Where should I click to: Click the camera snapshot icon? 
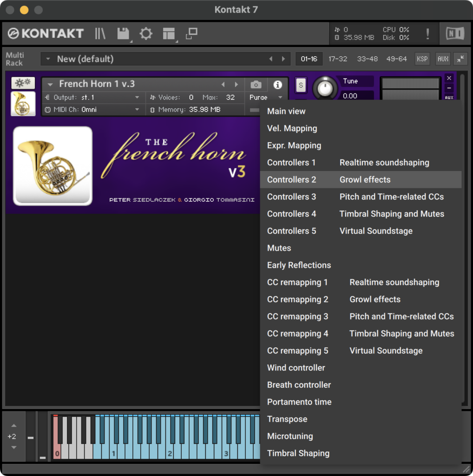point(256,85)
